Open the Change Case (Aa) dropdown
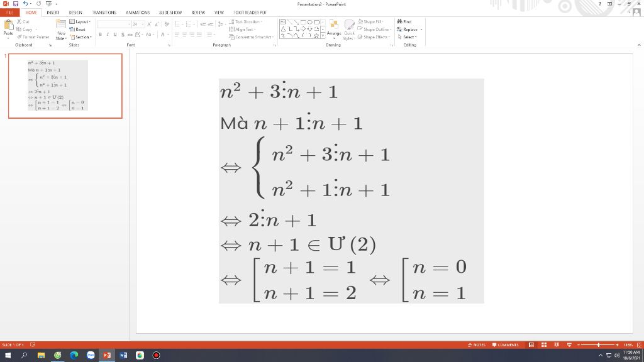 click(150, 35)
